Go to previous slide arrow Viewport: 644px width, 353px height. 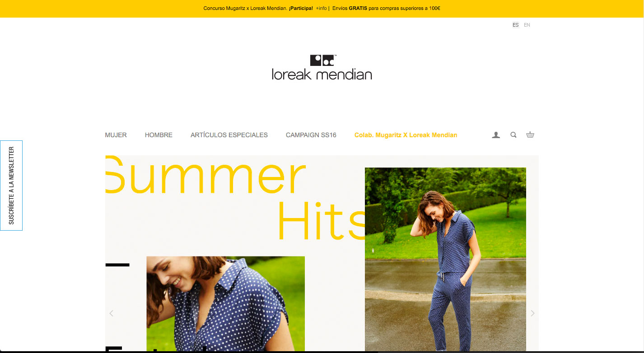pyautogui.click(x=111, y=313)
